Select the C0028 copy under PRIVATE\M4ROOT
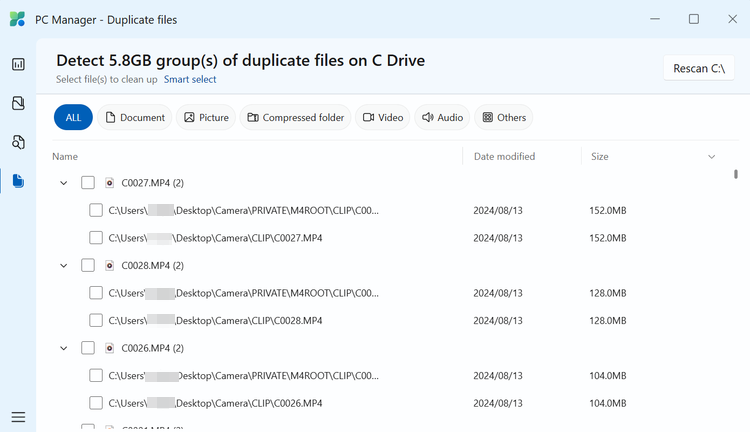Screen dimensions: 750x432 click(x=96, y=293)
